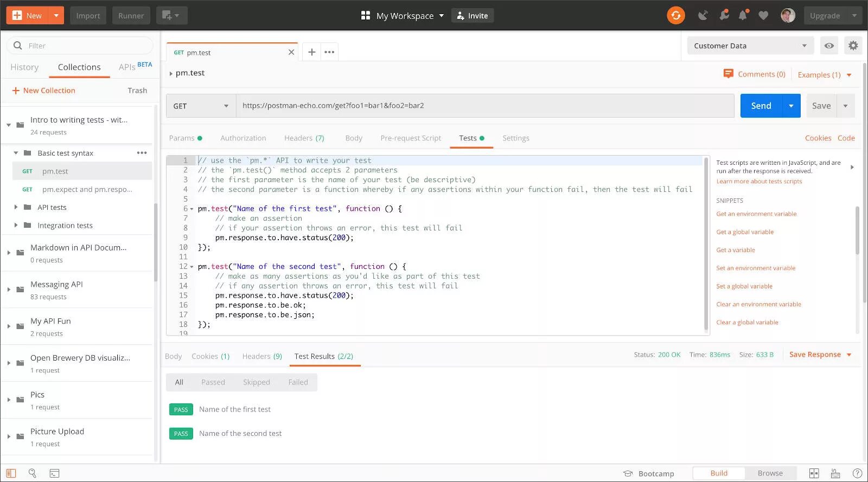Open the Customer Data environment dropdown
The width and height of the screenshot is (868, 482).
750,46
